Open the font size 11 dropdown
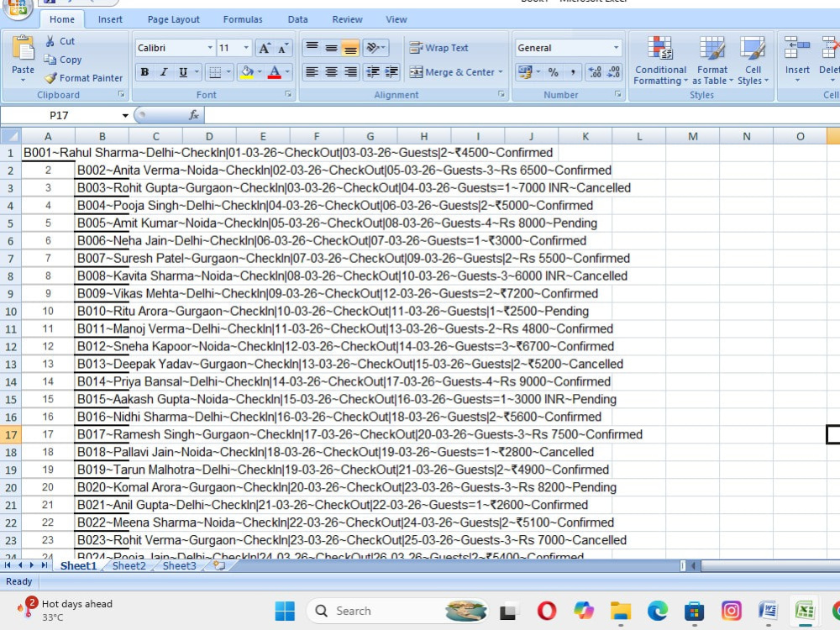840x630 pixels. pyautogui.click(x=246, y=48)
